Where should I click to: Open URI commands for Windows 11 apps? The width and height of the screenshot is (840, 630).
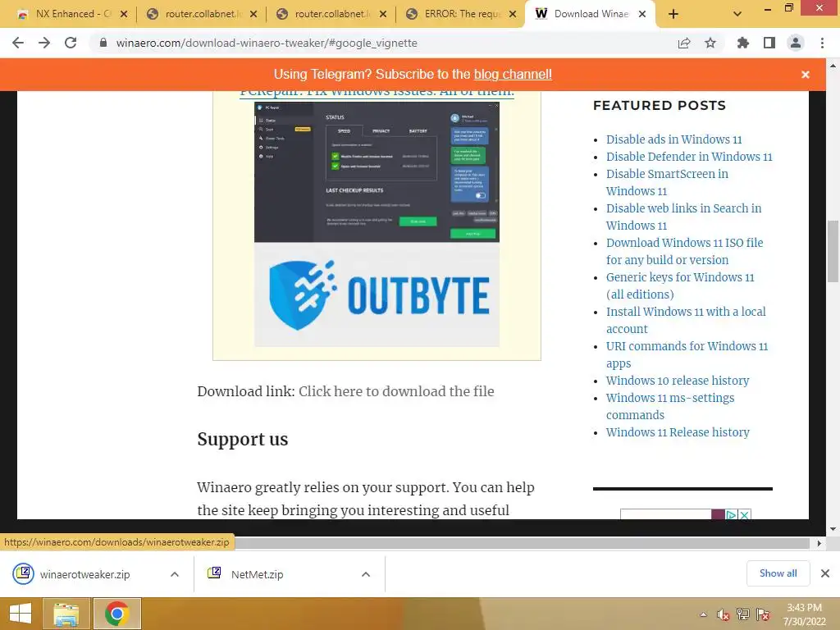point(687,354)
